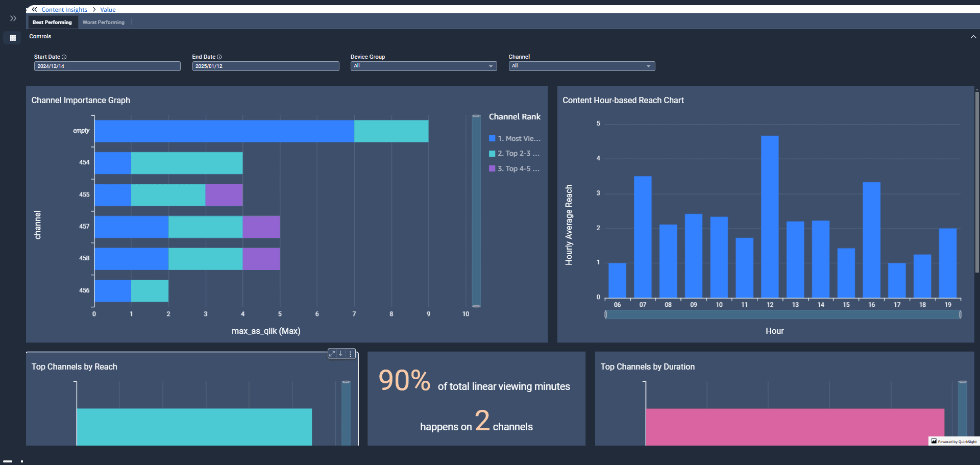Click the Start Date input field
Image resolution: width=980 pixels, height=465 pixels.
[107, 66]
